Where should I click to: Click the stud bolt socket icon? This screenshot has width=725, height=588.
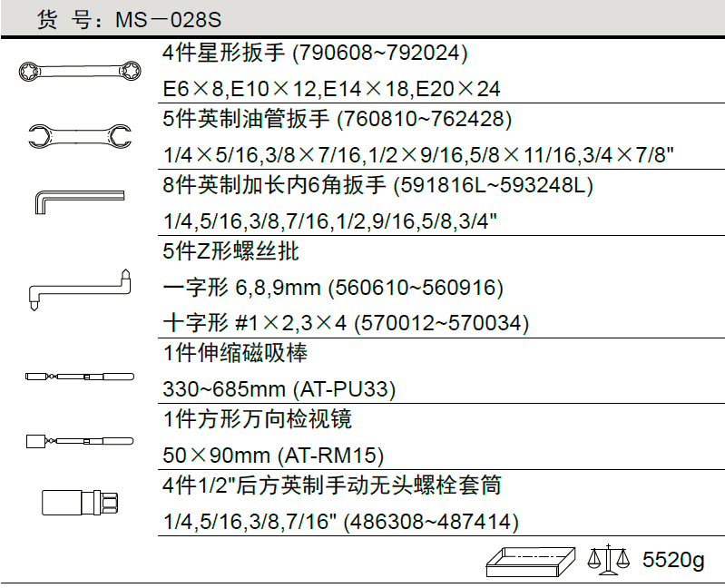[x=79, y=501]
